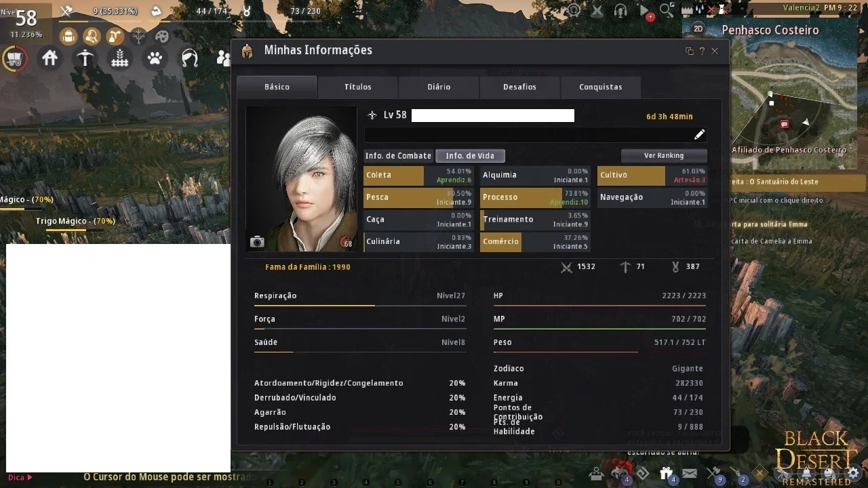Click the video record play icon
The width and height of the screenshot is (868, 488).
click(x=645, y=11)
